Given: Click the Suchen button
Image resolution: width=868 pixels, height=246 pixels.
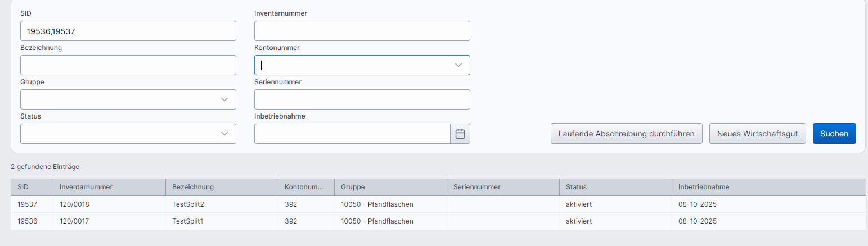Looking at the screenshot, I should pyautogui.click(x=834, y=134).
